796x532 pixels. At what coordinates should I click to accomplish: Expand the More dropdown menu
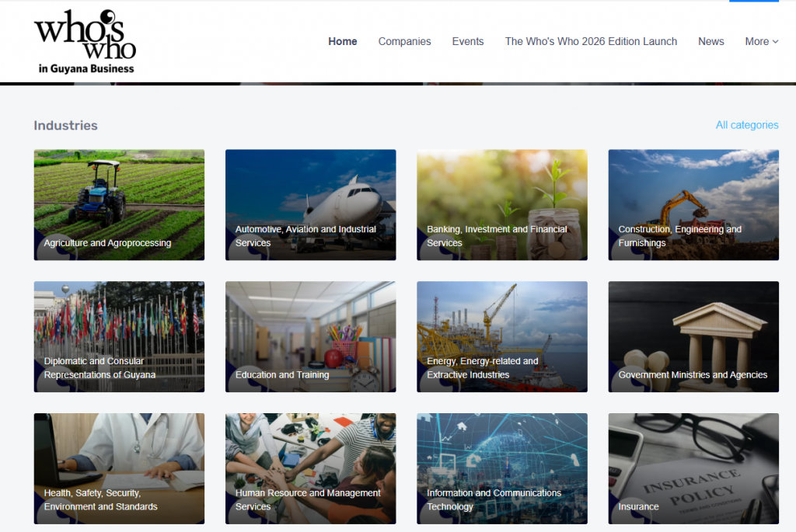click(x=761, y=42)
